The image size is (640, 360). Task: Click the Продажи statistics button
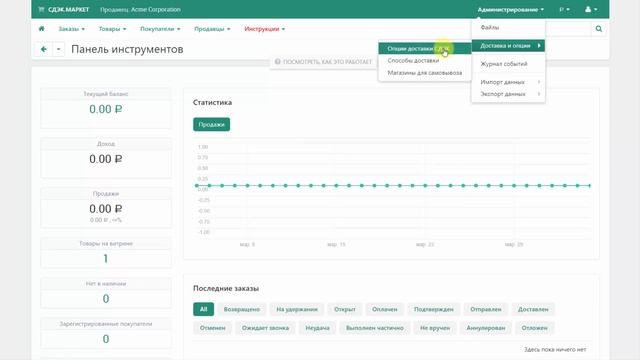[x=211, y=124]
